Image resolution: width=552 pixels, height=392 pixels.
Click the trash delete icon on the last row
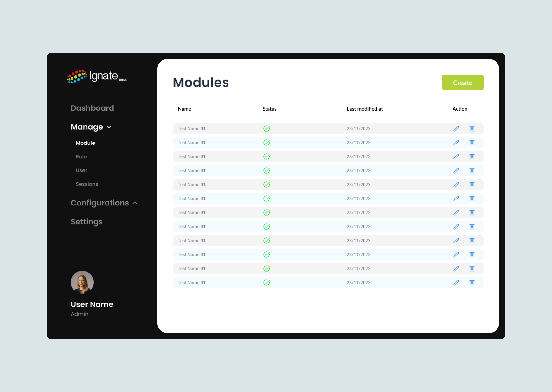click(472, 282)
